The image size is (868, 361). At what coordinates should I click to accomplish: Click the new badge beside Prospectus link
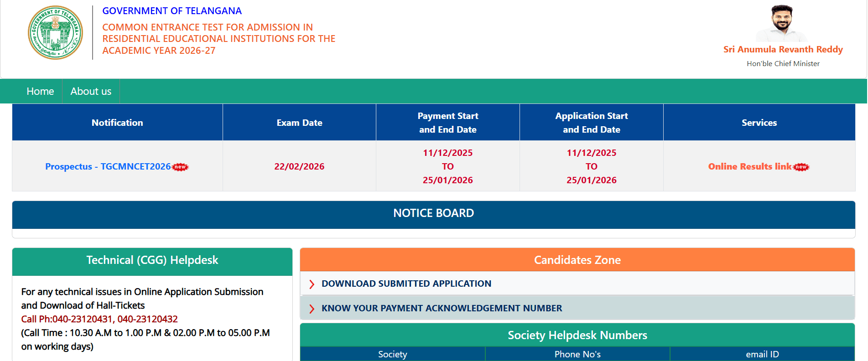point(181,167)
